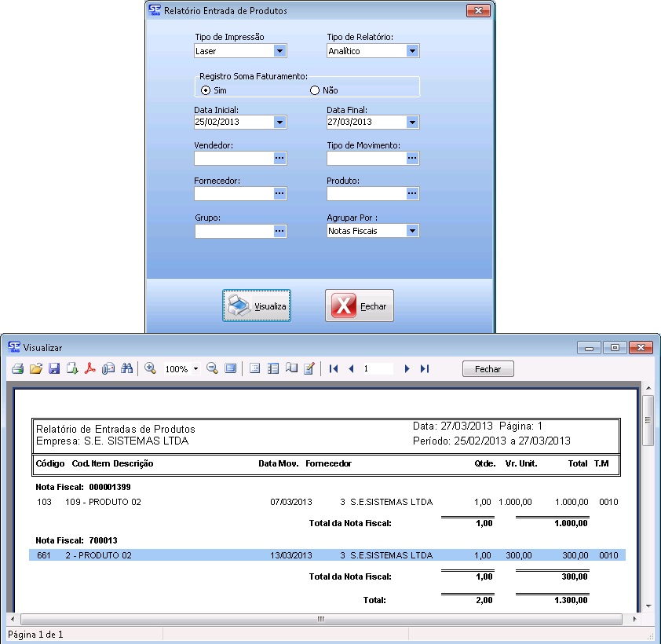
Task: Open the Tipo de Relatório dropdown
Action: click(412, 51)
